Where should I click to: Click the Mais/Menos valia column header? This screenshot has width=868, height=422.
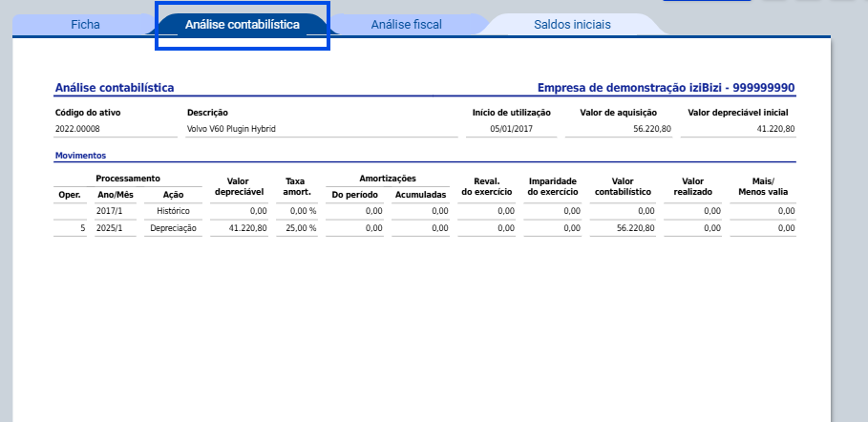click(763, 186)
